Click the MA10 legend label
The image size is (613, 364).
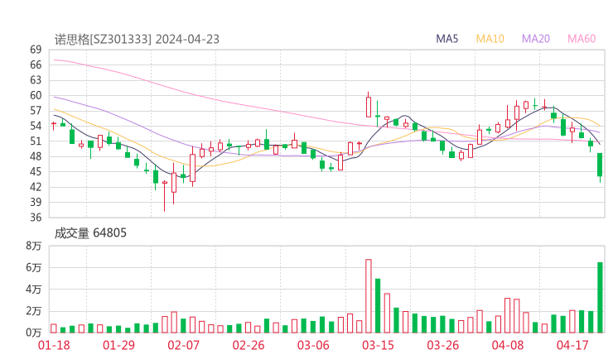(x=490, y=39)
